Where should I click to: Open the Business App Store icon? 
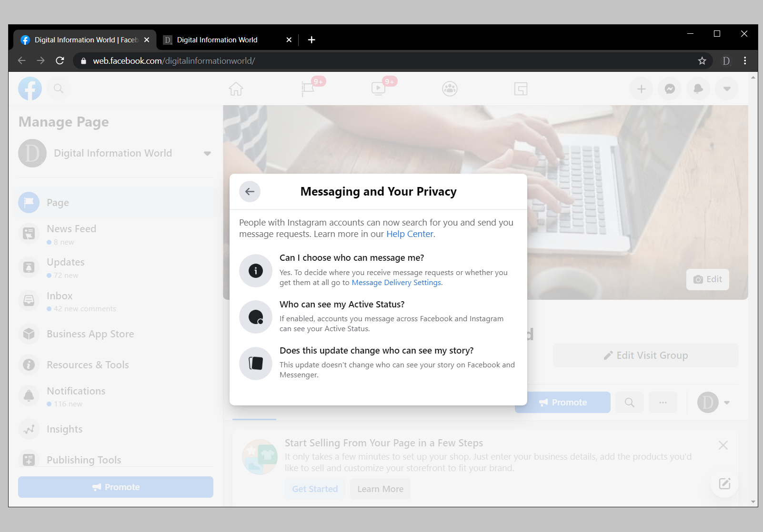click(29, 334)
